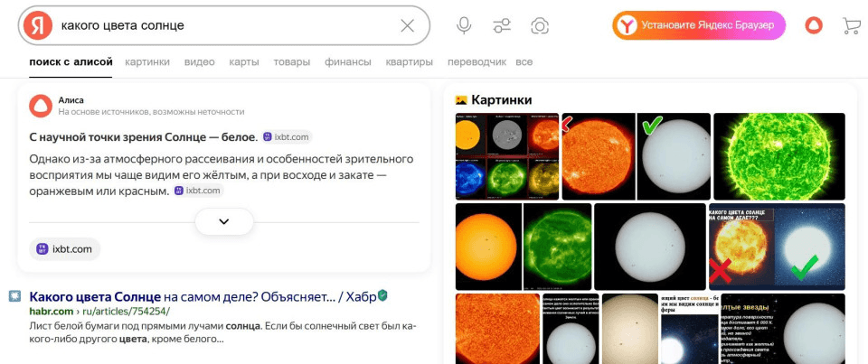Open the Видео tab
868x364 pixels.
pos(199,62)
